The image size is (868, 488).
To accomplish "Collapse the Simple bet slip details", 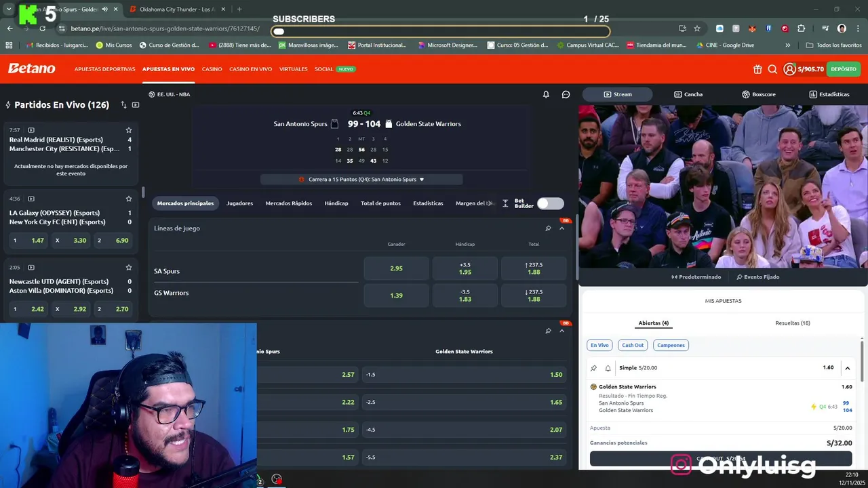I will tap(847, 368).
